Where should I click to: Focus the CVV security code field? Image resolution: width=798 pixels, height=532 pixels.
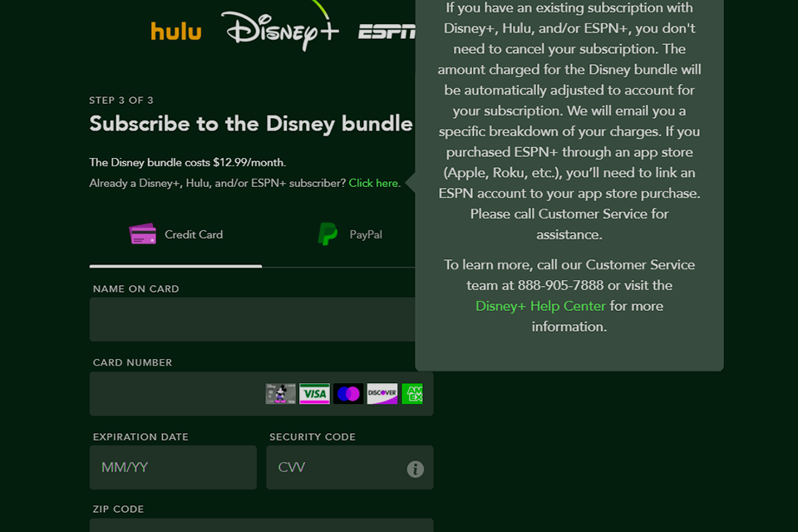[350, 467]
